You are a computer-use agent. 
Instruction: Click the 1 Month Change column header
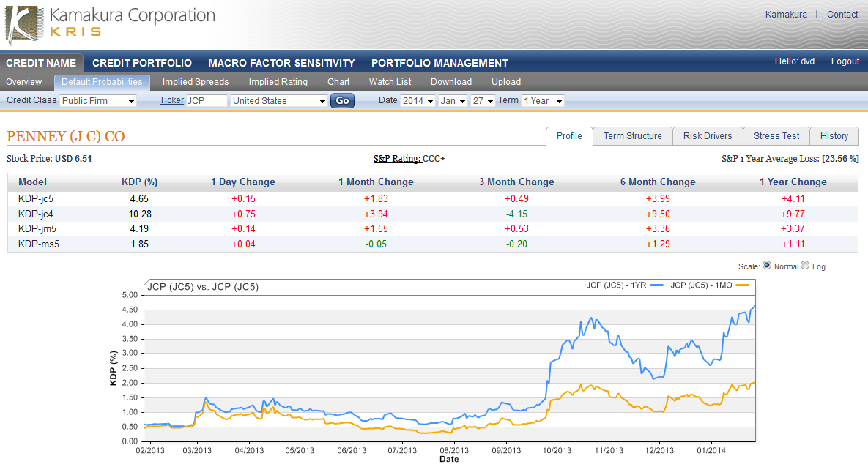click(376, 182)
